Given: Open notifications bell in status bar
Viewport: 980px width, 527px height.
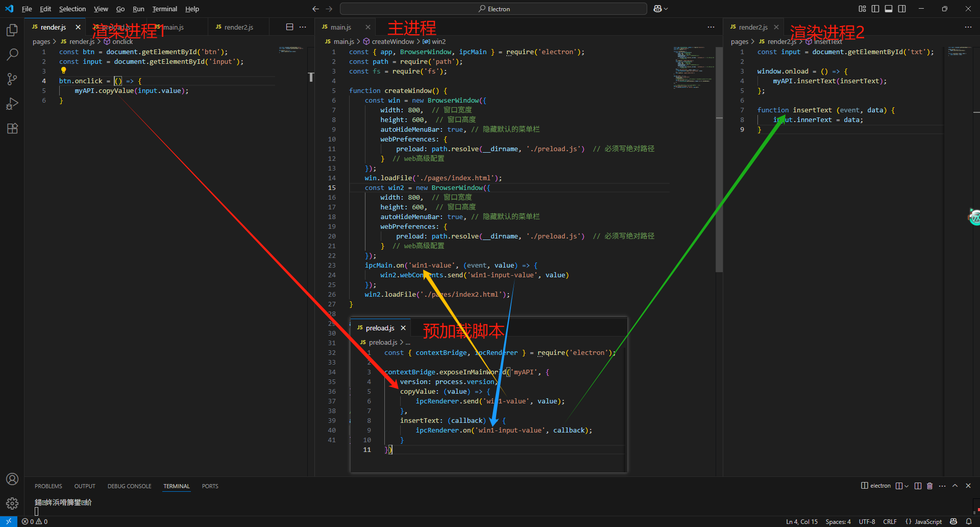Looking at the screenshot, I should point(969,521).
